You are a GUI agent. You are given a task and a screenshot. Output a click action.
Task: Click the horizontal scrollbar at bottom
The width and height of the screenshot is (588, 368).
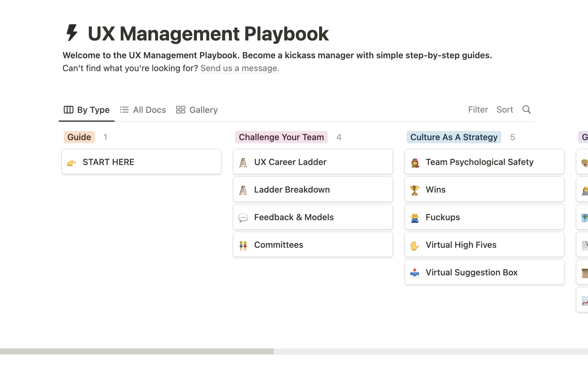click(x=137, y=351)
